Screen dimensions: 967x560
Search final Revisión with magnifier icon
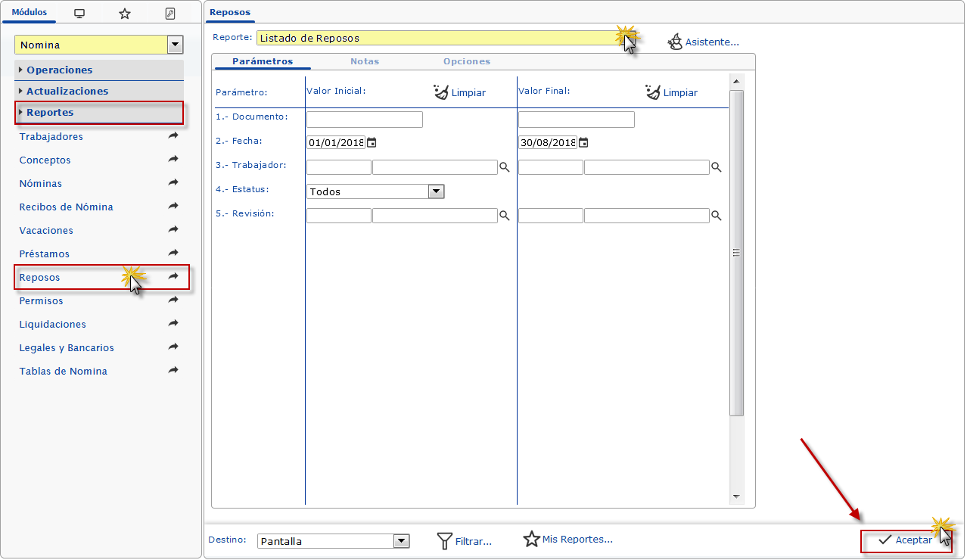click(716, 216)
